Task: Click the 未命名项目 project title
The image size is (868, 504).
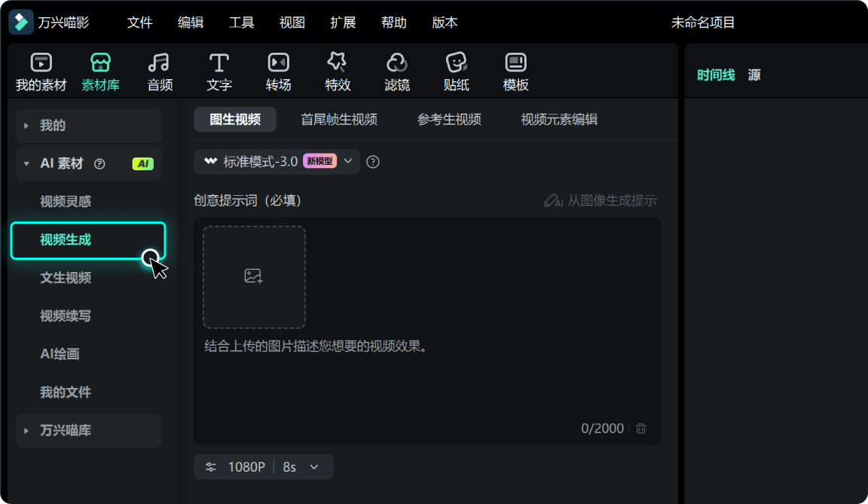Action: coord(703,22)
